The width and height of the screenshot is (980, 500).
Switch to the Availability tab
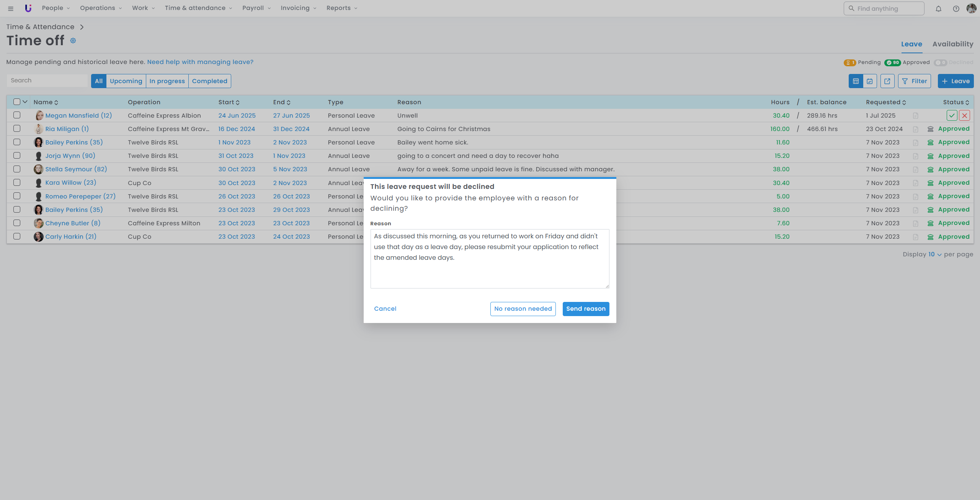coord(952,44)
